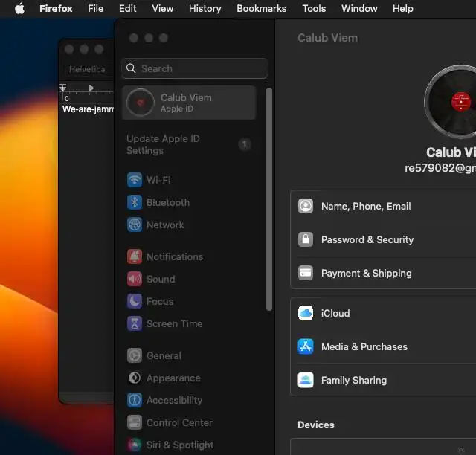The image size is (476, 455).
Task: Open the Window menu
Action: click(x=359, y=8)
